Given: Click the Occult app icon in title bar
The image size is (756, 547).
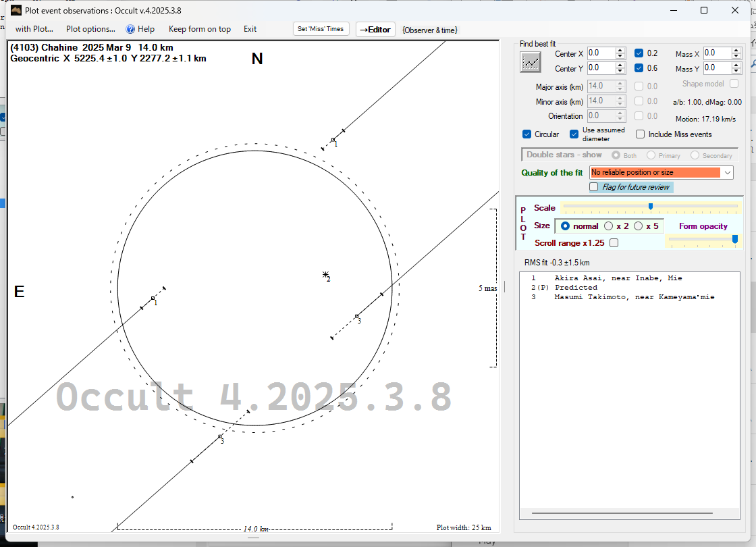Looking at the screenshot, I should coord(16,10).
